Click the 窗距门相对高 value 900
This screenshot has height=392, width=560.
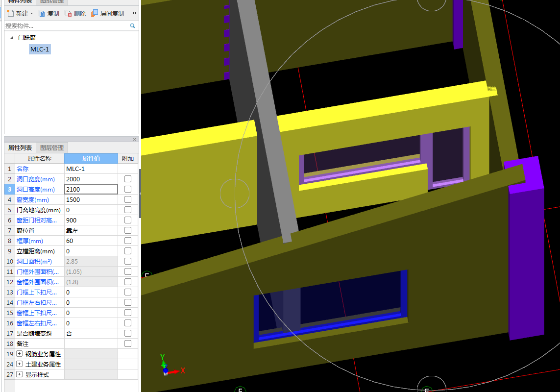(x=91, y=220)
